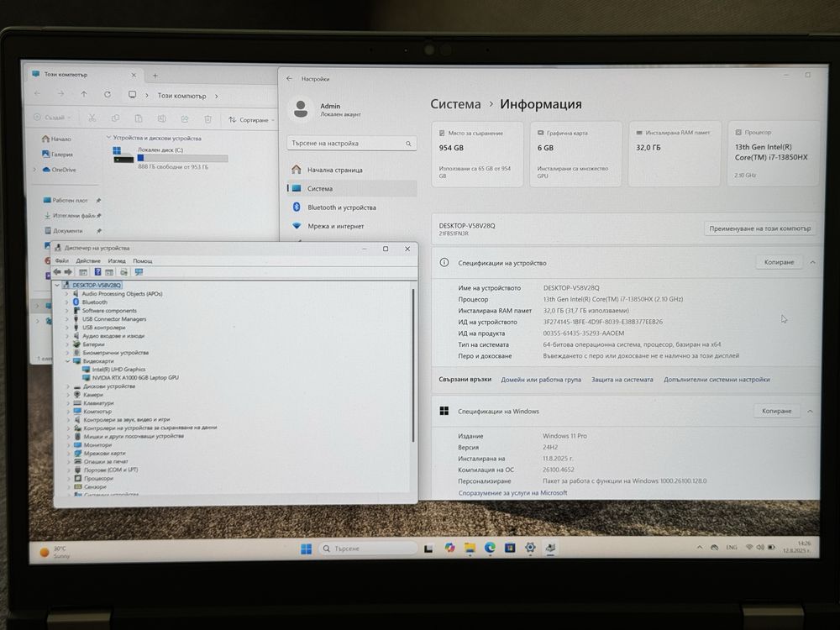Click Търсене на настройка search field
840x630 pixels.
coord(351,144)
